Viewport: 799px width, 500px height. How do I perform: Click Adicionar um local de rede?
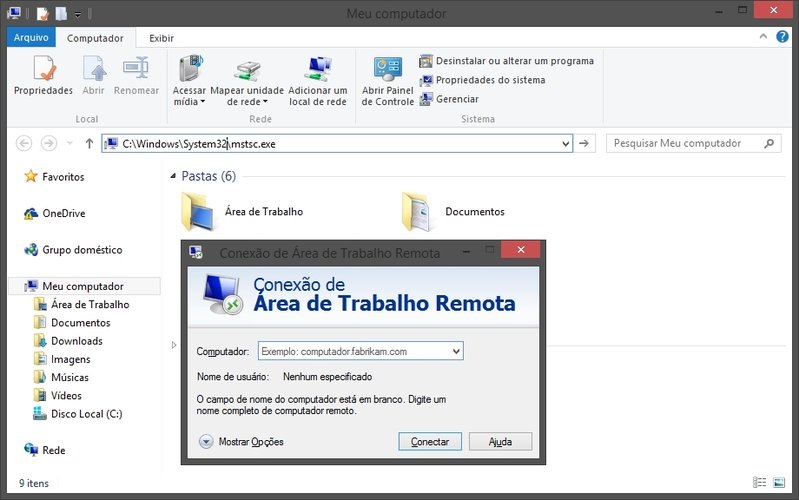tap(318, 81)
